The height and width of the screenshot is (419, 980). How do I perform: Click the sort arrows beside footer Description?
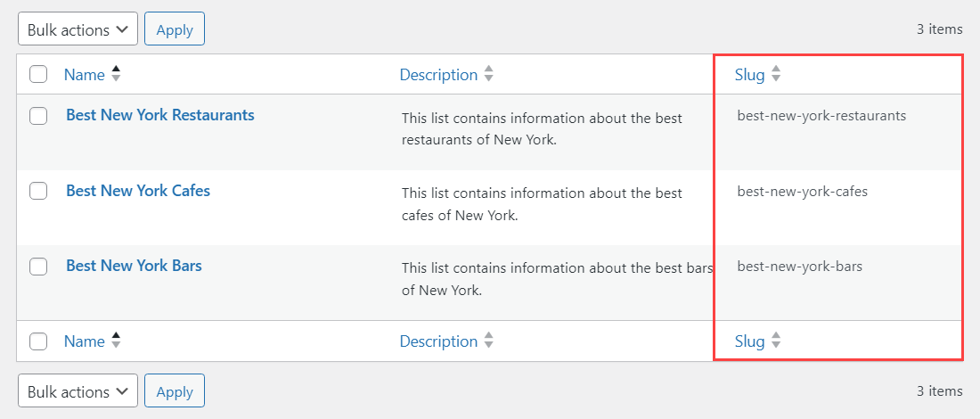coord(489,341)
